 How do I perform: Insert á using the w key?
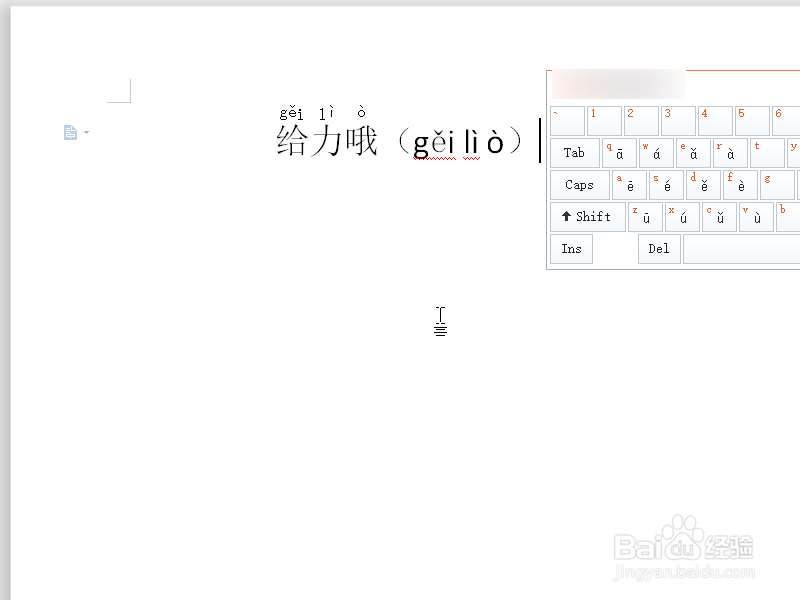656,153
